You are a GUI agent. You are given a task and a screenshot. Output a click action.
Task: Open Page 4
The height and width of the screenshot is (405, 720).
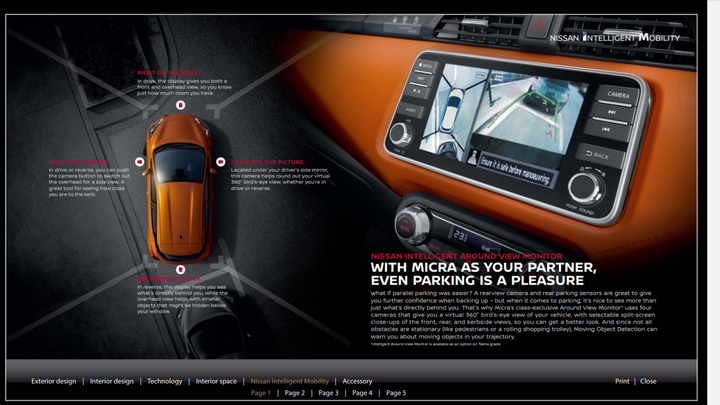click(x=362, y=393)
